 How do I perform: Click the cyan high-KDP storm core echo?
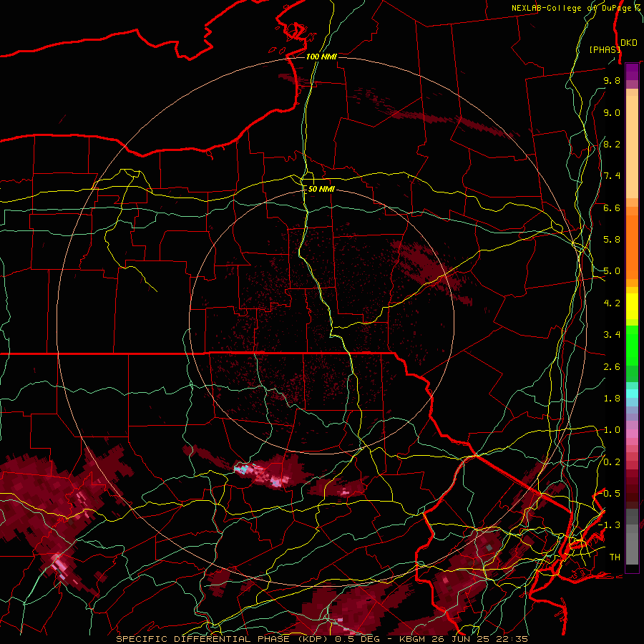pyautogui.click(x=243, y=469)
